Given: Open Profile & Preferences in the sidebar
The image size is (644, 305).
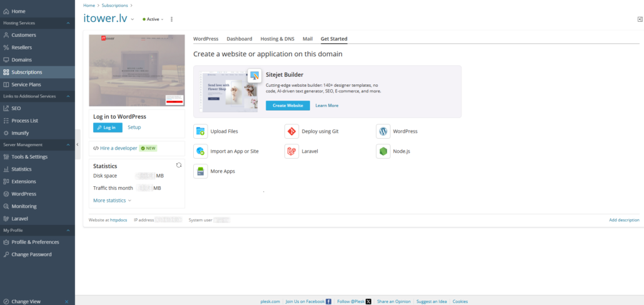Looking at the screenshot, I should coord(38,242).
